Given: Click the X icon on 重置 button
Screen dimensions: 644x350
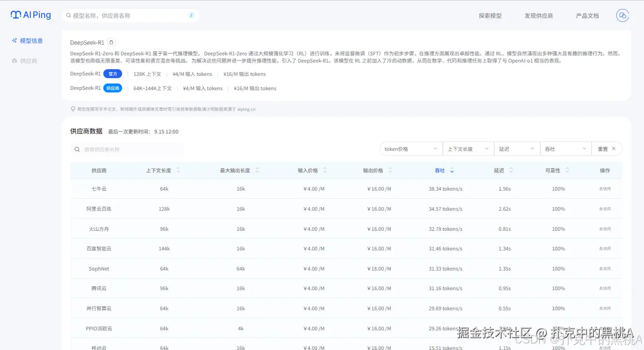Looking at the screenshot, I should pyautogui.click(x=614, y=149).
